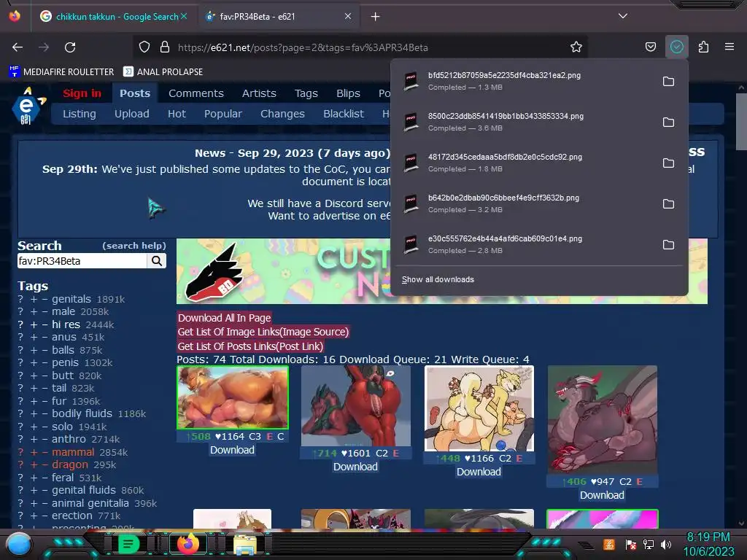Bookmark this page with the star
The image size is (747, 560).
576,47
